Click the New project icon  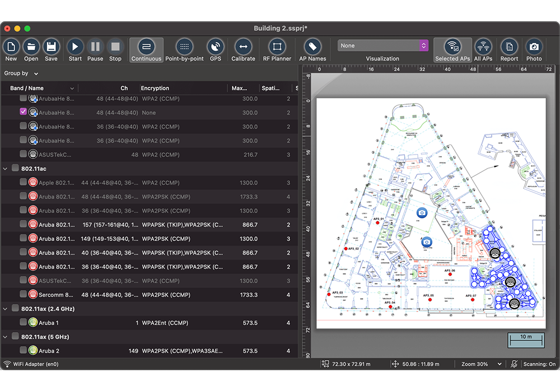(11, 47)
